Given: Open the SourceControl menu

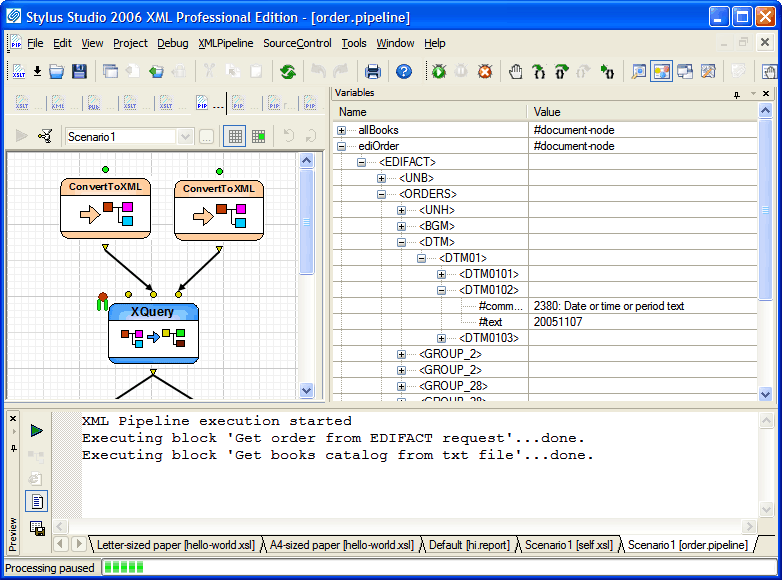Looking at the screenshot, I should [297, 43].
